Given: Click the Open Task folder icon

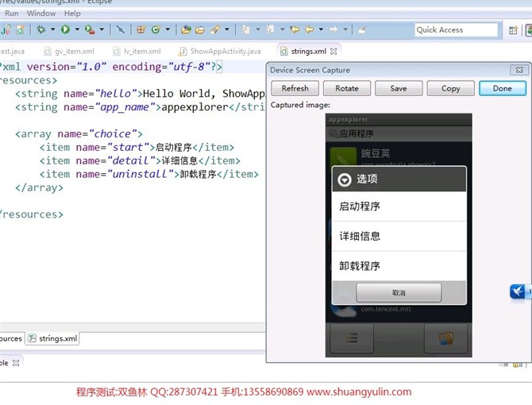Looking at the screenshot, I should point(200,29).
